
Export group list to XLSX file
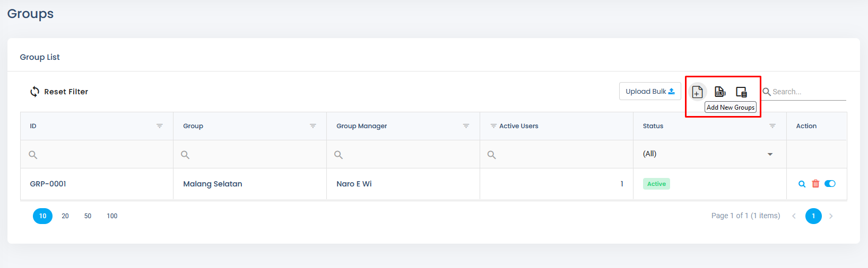720,92
